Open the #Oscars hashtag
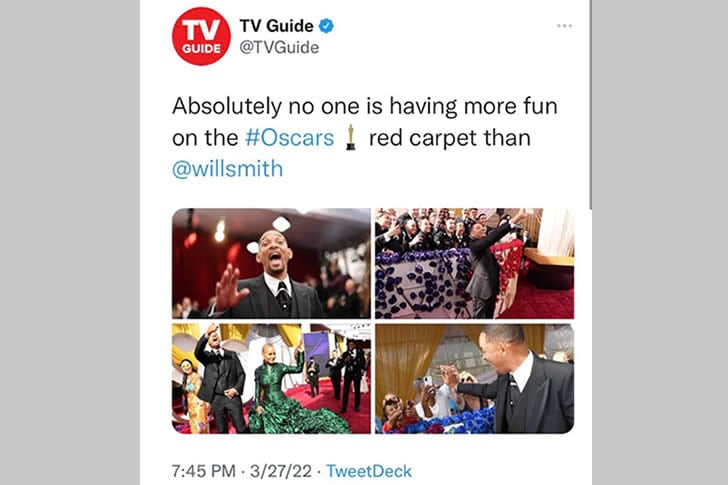728x485 pixels. tap(290, 138)
